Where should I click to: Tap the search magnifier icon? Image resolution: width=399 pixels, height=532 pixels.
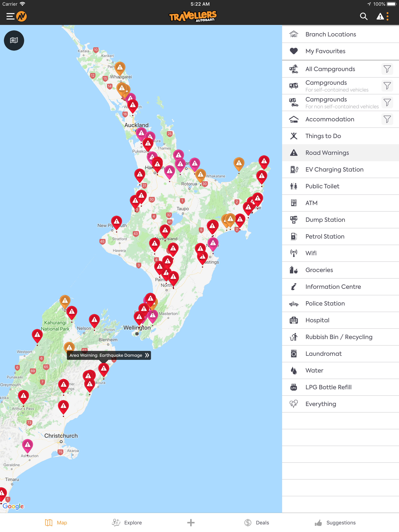(x=363, y=16)
